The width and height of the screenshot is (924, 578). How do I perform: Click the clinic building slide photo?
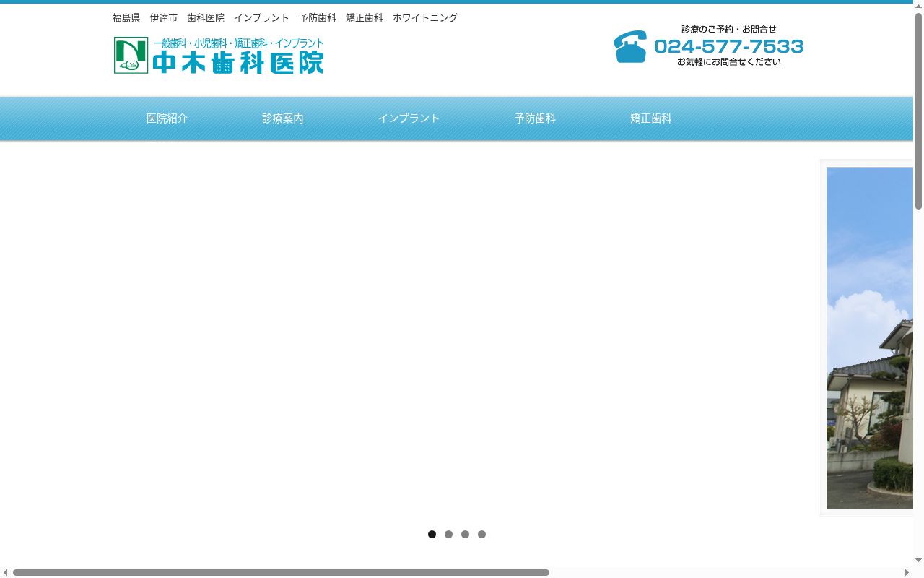click(870, 337)
